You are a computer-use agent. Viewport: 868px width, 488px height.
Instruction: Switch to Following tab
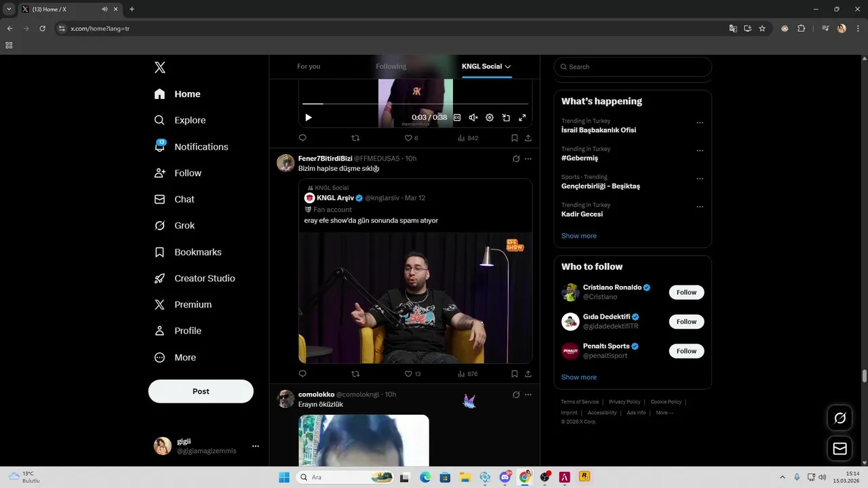click(x=391, y=66)
